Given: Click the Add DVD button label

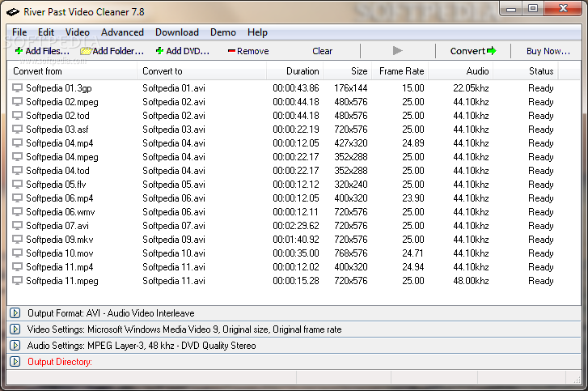Looking at the screenshot, I should pyautogui.click(x=188, y=51).
